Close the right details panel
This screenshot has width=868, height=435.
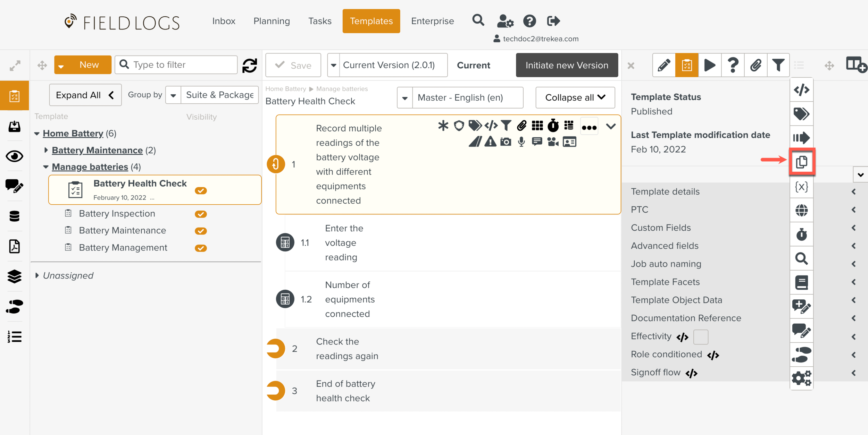pyautogui.click(x=631, y=65)
